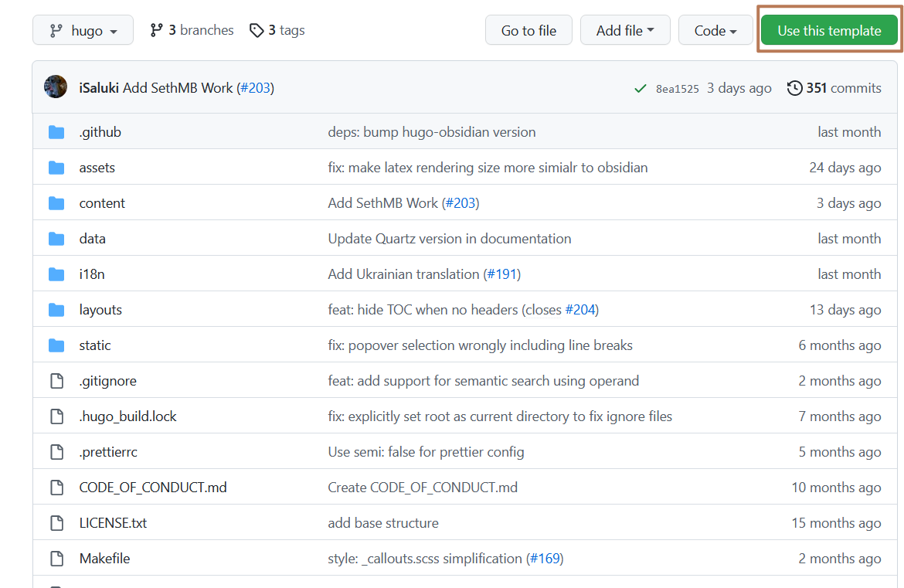Click the tags icon

257,30
